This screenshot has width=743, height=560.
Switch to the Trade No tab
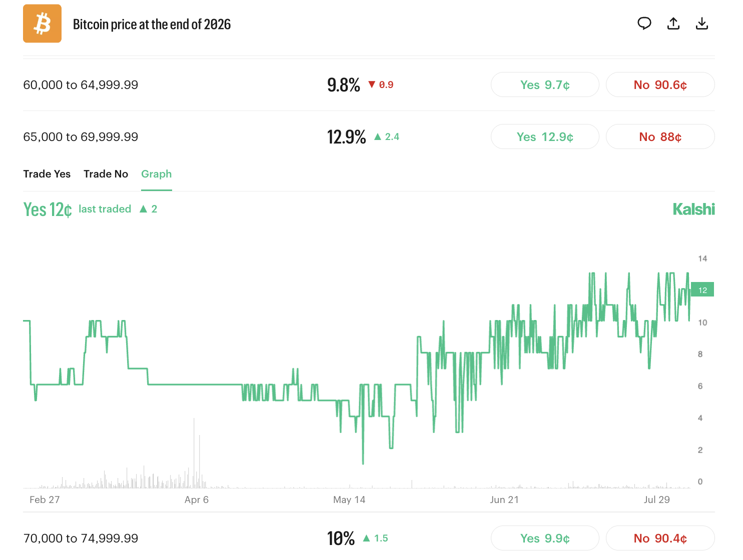point(106,174)
